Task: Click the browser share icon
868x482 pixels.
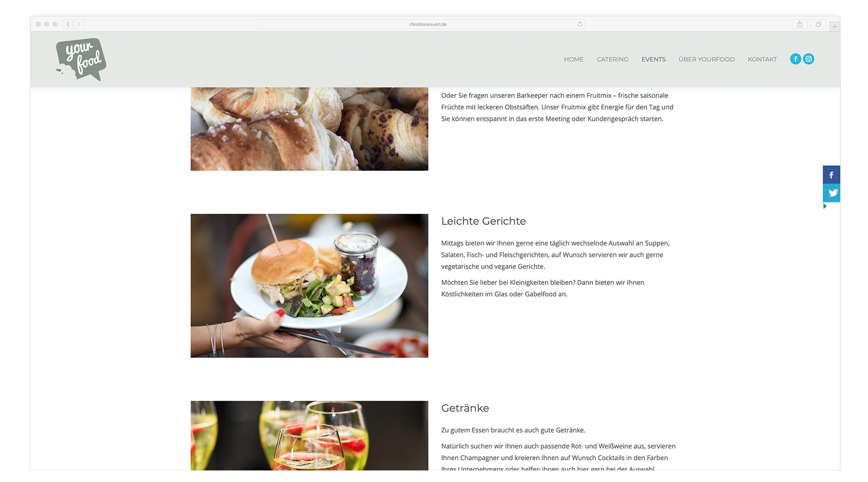Action: click(x=800, y=24)
